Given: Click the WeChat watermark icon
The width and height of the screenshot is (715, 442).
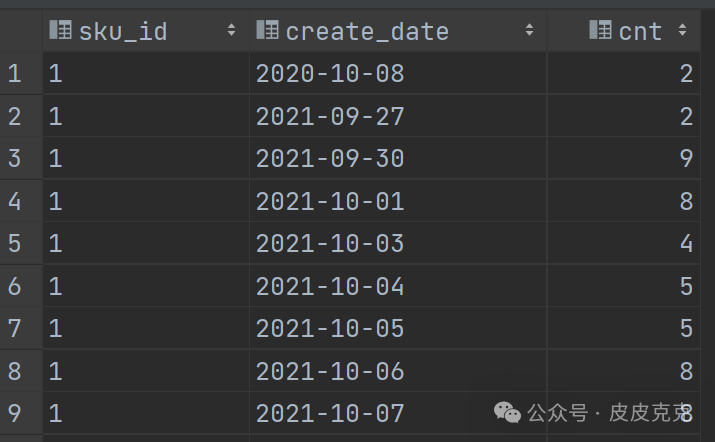Looking at the screenshot, I should (507, 413).
